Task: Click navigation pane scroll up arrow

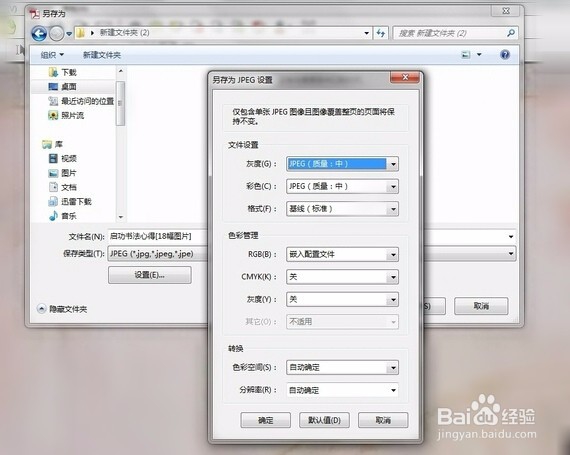Action: coord(121,71)
